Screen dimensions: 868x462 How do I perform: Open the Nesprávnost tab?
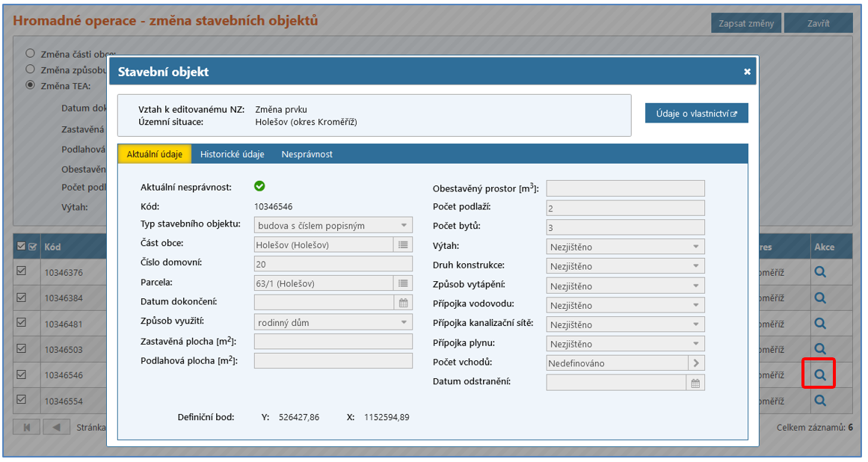(307, 154)
